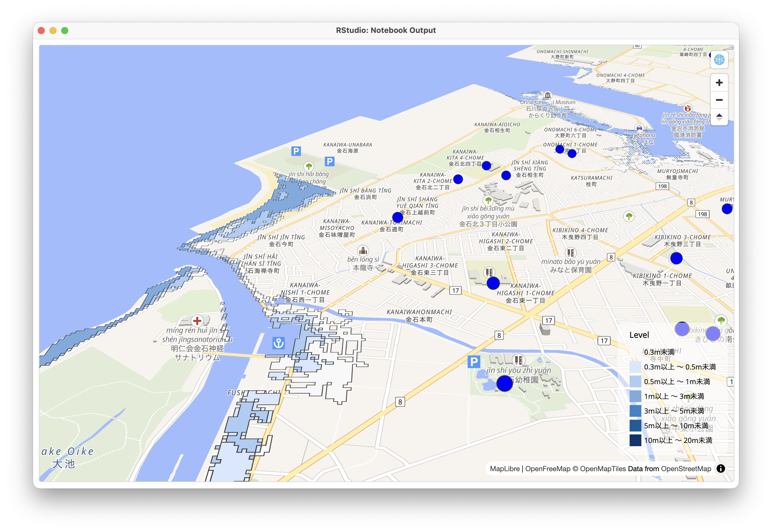The height and width of the screenshot is (532, 772).
Task: Reset bearing with the compass control
Action: tap(719, 117)
